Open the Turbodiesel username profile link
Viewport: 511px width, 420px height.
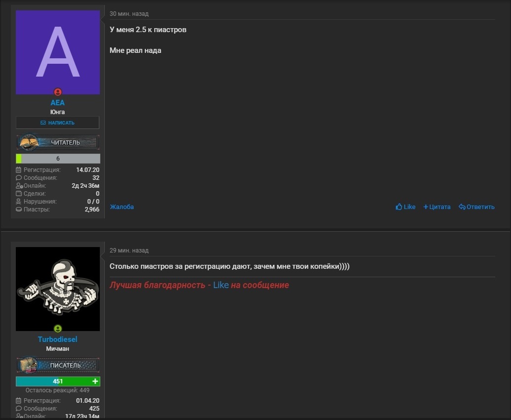(58, 339)
